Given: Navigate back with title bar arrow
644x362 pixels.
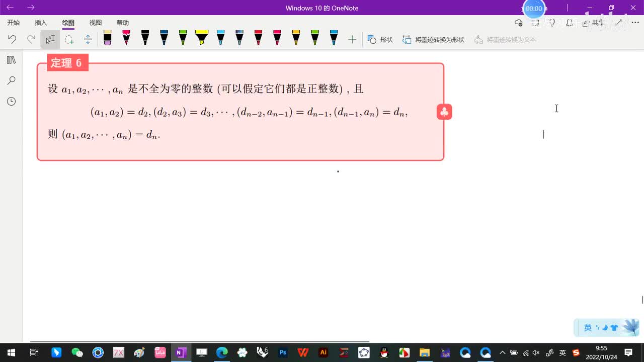Looking at the screenshot, I should (x=10, y=8).
